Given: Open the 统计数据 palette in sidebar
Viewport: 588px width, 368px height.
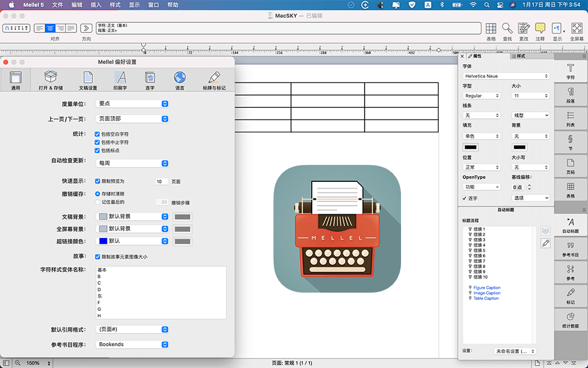Looking at the screenshot, I should pos(570,320).
